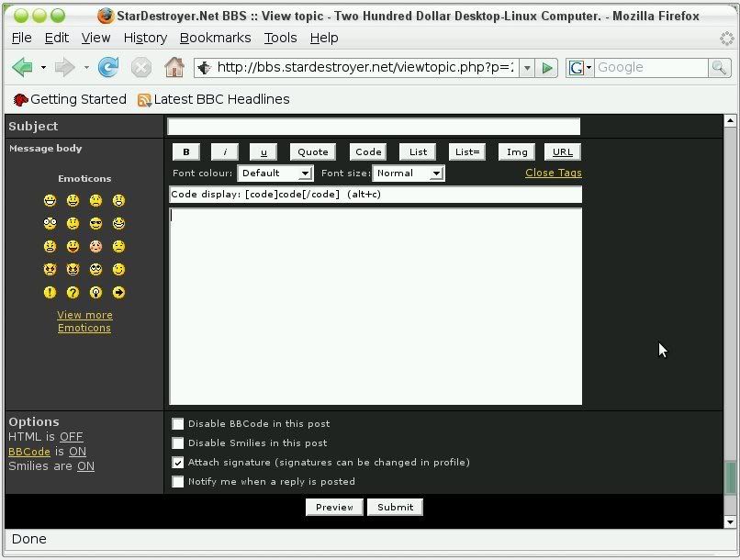Insert the Very Happy big-grin first emoticon
740x560 pixels.
click(x=50, y=200)
